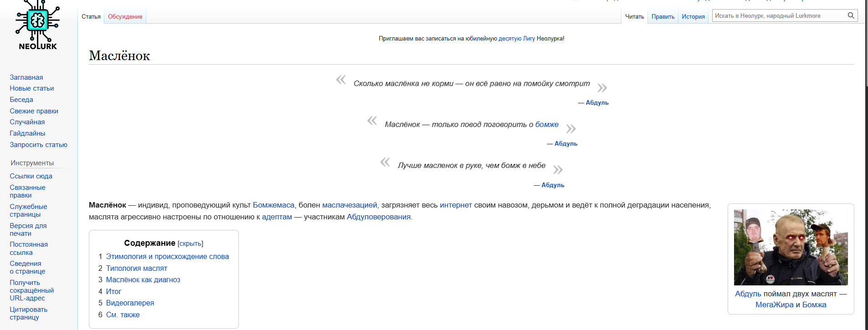Click the Маслёнок page heading
This screenshot has height=330, width=868.
point(119,56)
